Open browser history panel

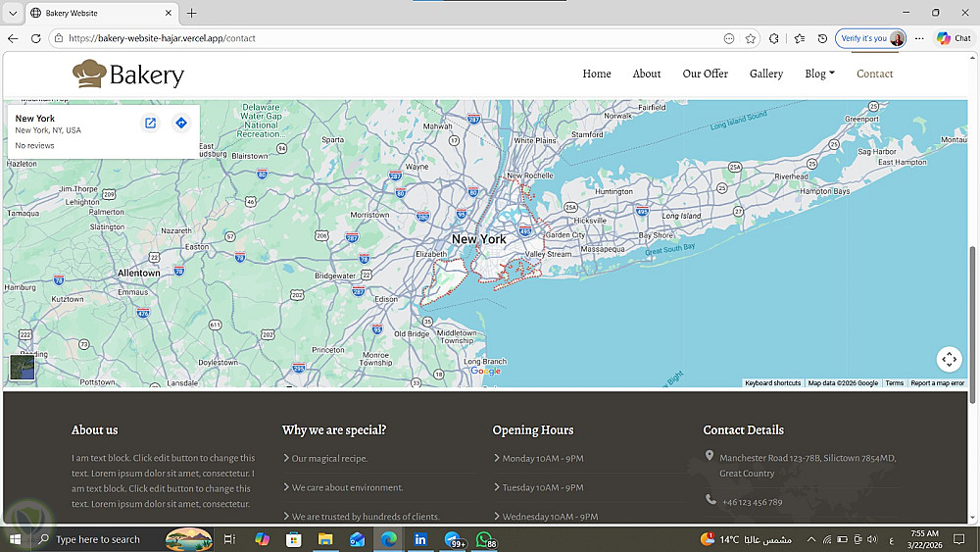822,38
